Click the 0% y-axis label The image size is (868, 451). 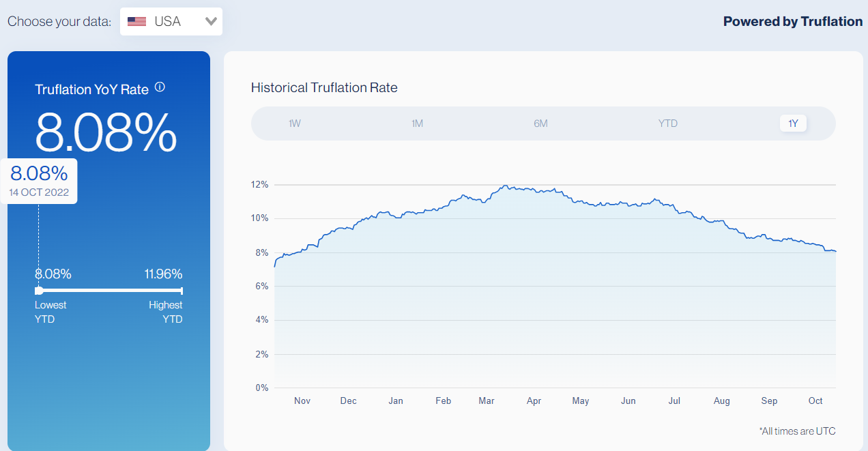[x=262, y=388]
